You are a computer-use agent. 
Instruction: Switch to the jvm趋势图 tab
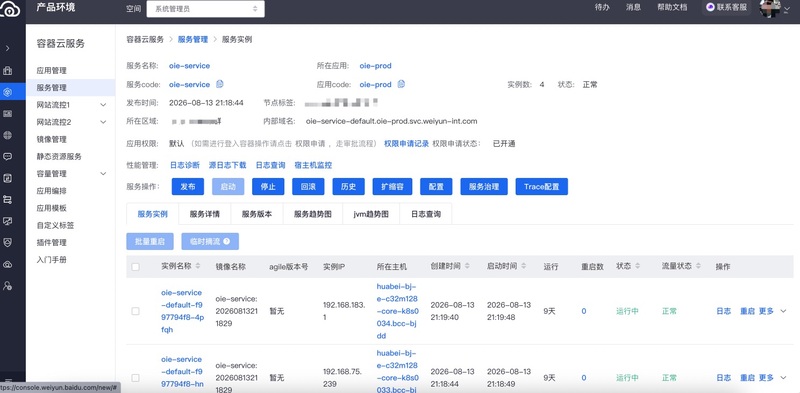371,214
